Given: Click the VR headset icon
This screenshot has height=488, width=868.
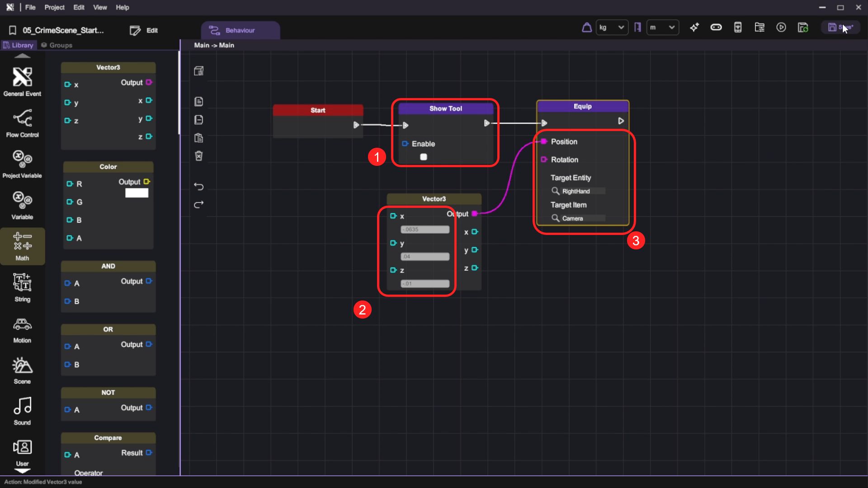Looking at the screenshot, I should (716, 28).
